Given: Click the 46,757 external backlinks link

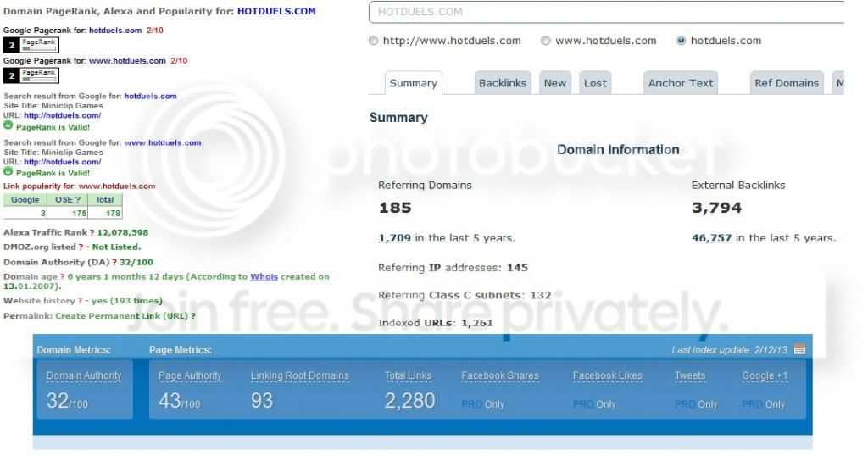Looking at the screenshot, I should (711, 238).
